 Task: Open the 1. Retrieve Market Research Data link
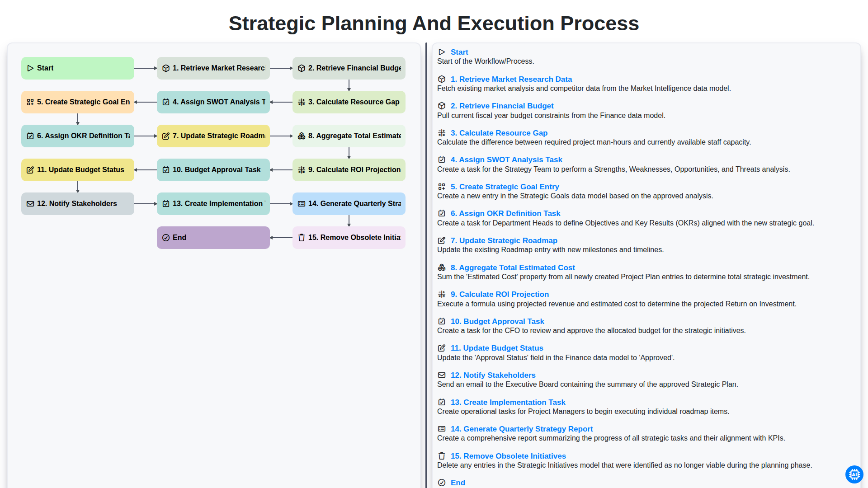click(511, 79)
